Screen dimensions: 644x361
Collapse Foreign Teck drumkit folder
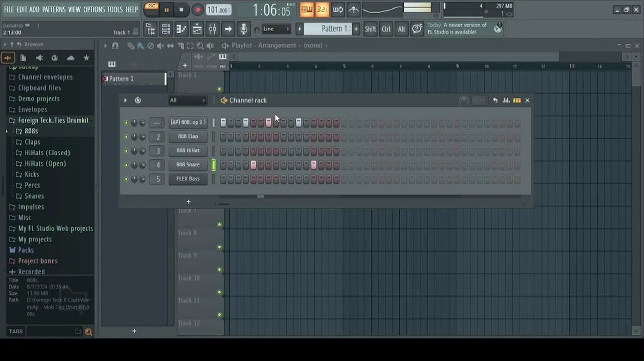[53, 120]
